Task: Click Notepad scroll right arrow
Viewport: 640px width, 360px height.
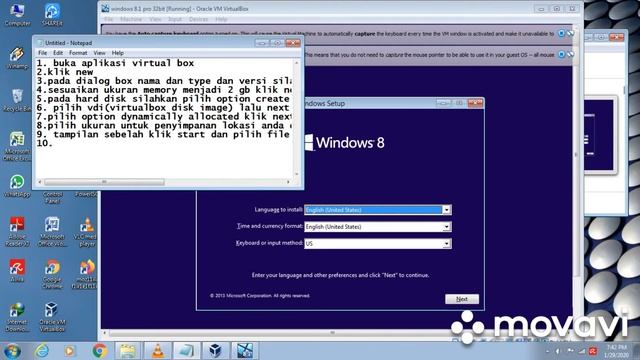Action: pyautogui.click(x=289, y=182)
